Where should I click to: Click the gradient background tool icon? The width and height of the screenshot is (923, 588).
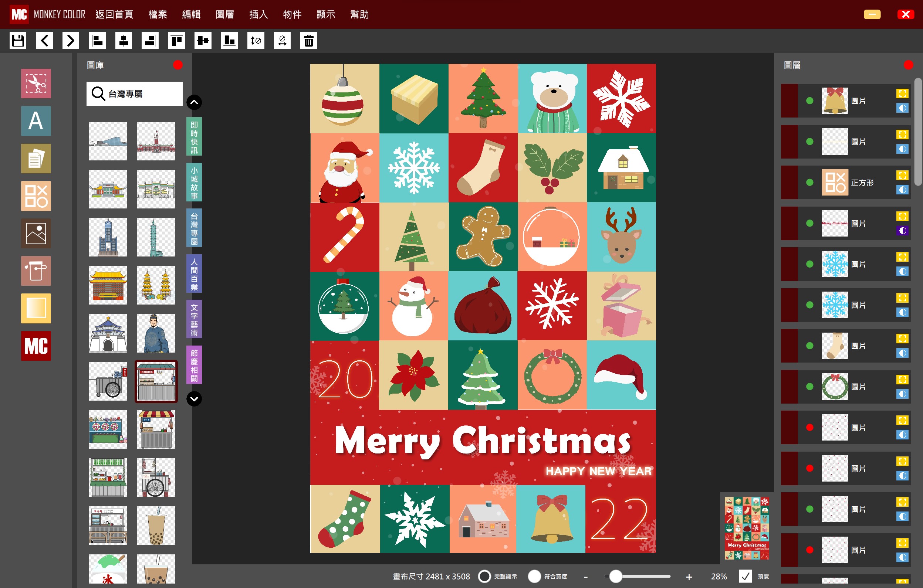35,308
